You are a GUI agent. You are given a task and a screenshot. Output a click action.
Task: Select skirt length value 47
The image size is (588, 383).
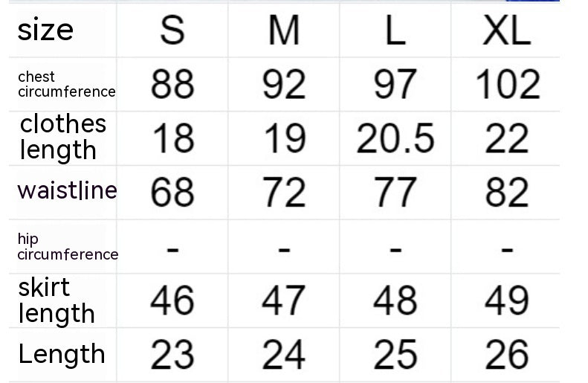[x=283, y=301]
